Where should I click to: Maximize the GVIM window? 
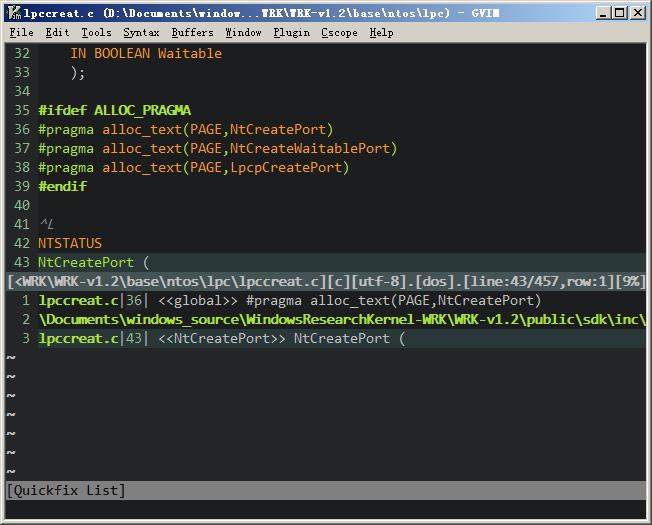click(620, 13)
